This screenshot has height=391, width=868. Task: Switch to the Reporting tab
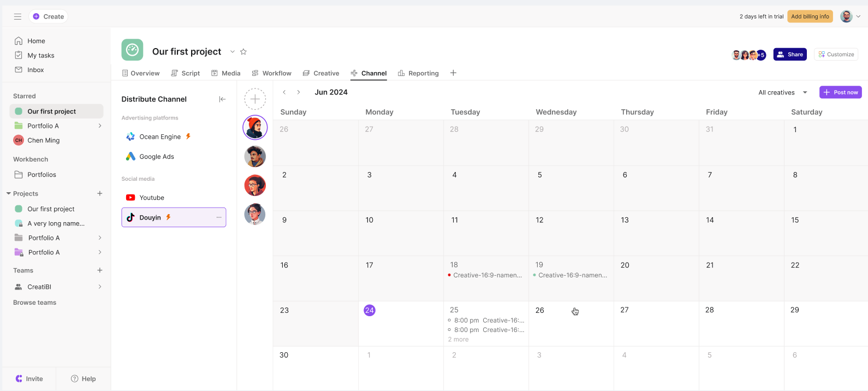pos(418,73)
